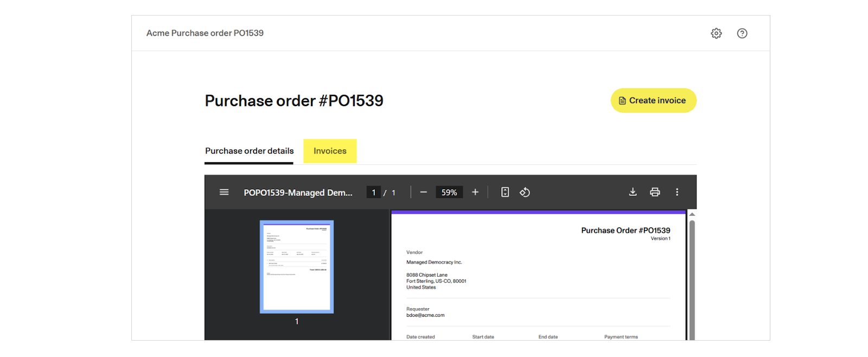868x357 pixels.
Task: Click the Create invoice button
Action: pyautogui.click(x=653, y=100)
